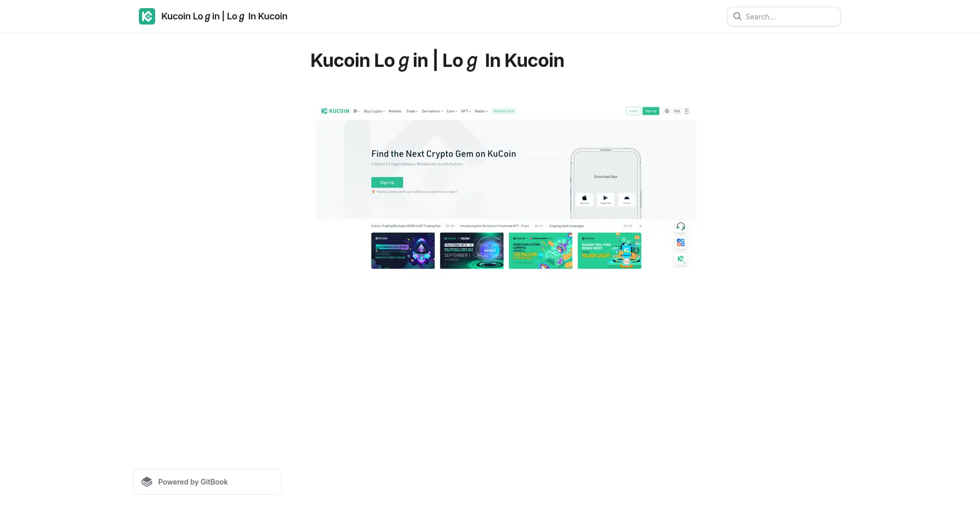This screenshot has width=980, height=507.
Task: Expand the Buy Crypto dropdown
Action: tap(374, 111)
